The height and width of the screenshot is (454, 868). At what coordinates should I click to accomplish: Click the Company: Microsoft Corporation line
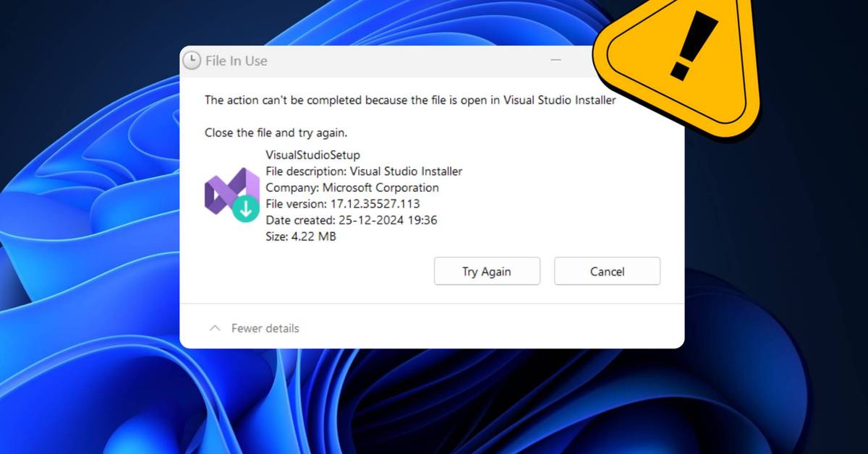pyautogui.click(x=352, y=187)
